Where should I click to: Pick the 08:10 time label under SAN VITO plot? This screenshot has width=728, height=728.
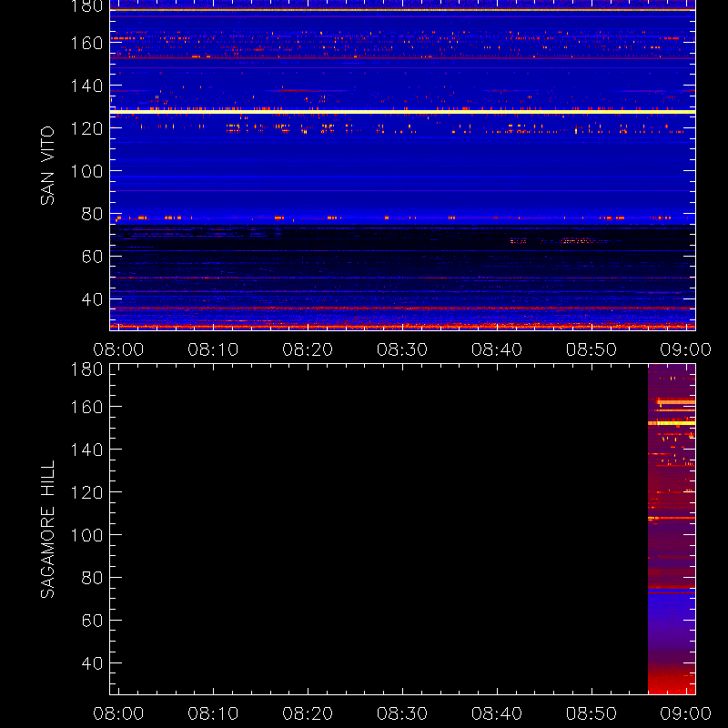213,349
